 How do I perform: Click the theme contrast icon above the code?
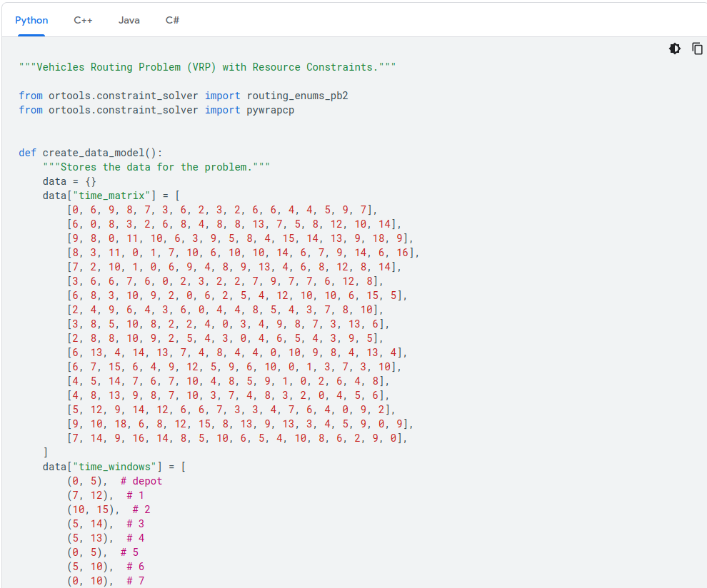click(x=675, y=49)
